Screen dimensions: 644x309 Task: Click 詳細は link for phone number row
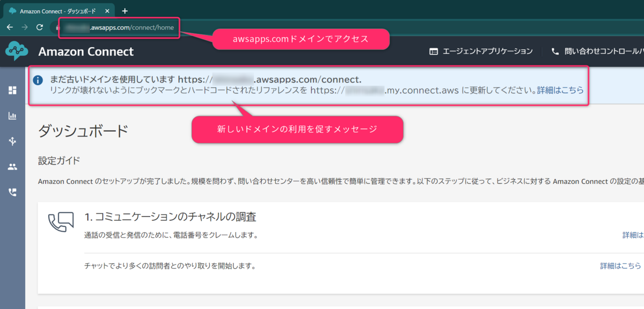click(x=633, y=235)
